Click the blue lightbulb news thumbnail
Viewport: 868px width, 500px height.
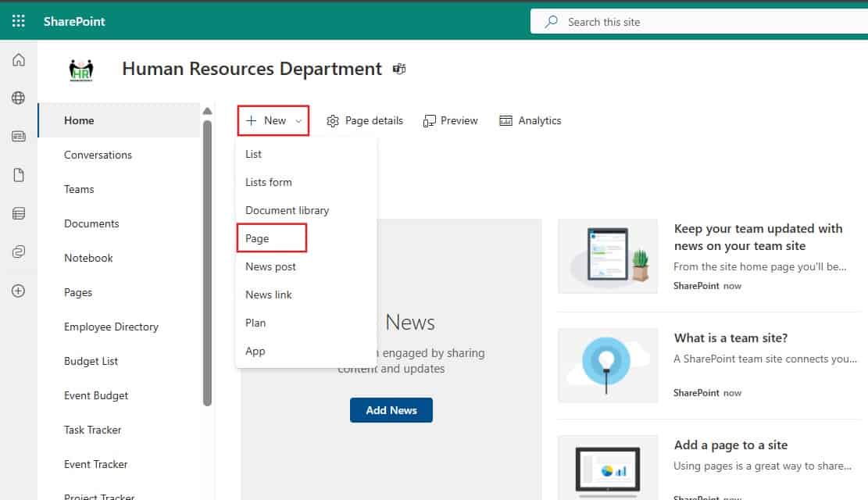coord(608,366)
